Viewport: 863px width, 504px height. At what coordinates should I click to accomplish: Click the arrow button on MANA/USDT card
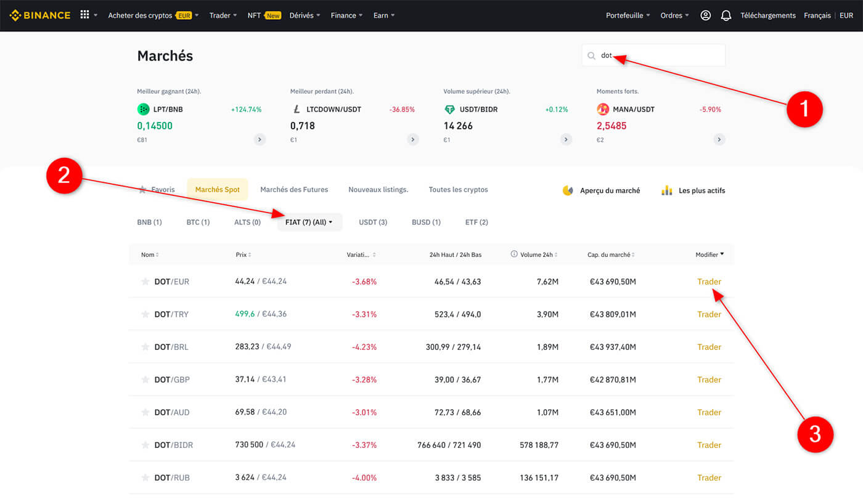tap(719, 139)
